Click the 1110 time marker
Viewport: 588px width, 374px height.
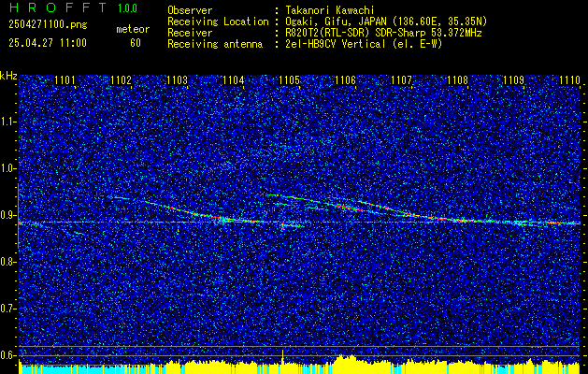(569, 80)
